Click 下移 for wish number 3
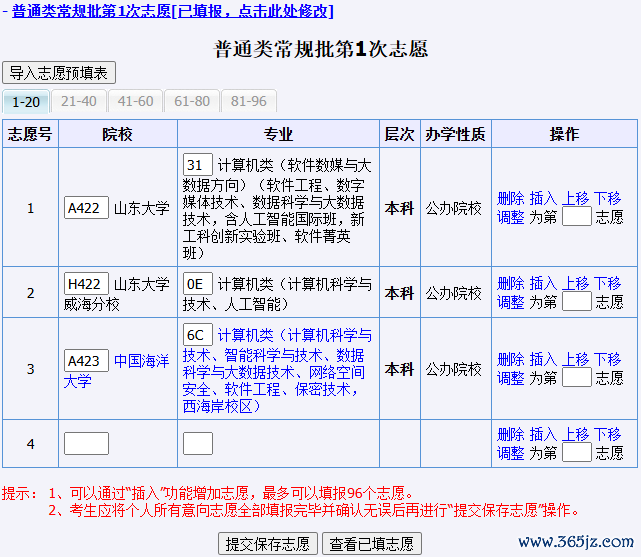The width and height of the screenshot is (641, 557). pos(607,359)
